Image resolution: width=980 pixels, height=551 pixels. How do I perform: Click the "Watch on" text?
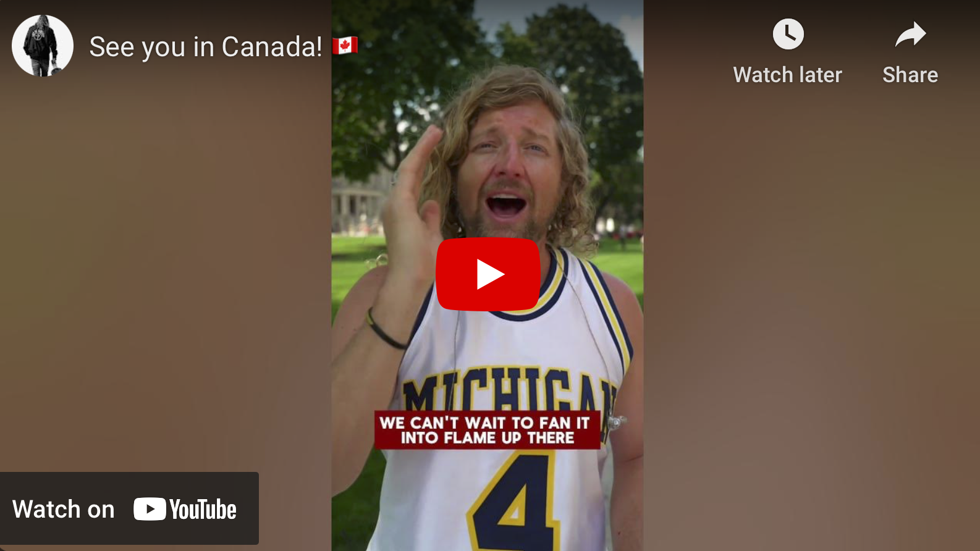click(x=64, y=510)
